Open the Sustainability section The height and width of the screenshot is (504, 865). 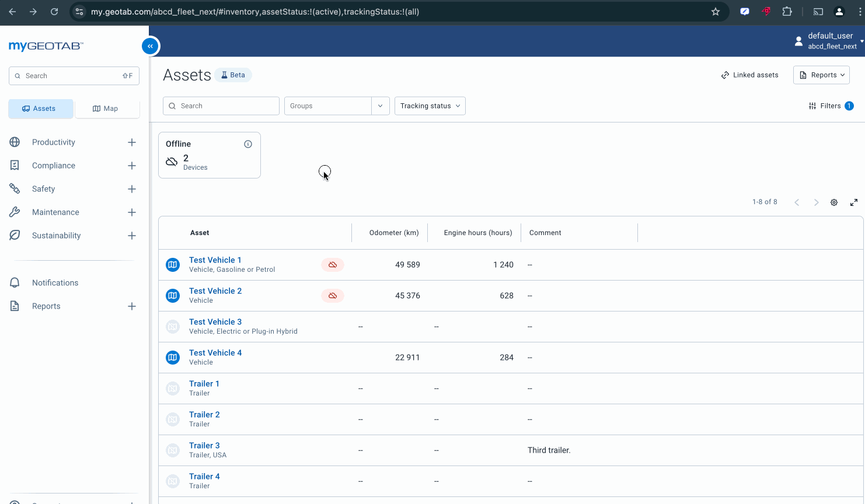(x=56, y=235)
